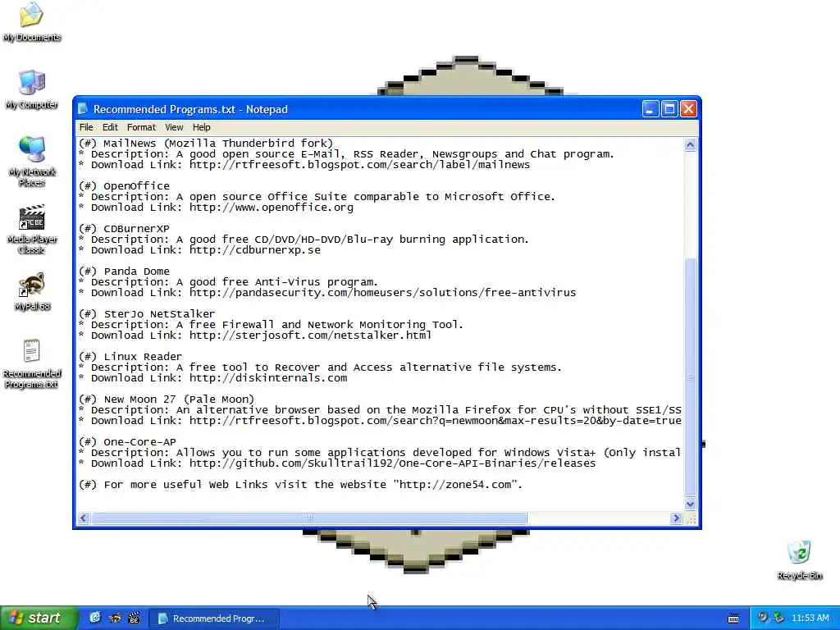Select the My Computer desktop icon
The image size is (840, 630).
pos(31,89)
